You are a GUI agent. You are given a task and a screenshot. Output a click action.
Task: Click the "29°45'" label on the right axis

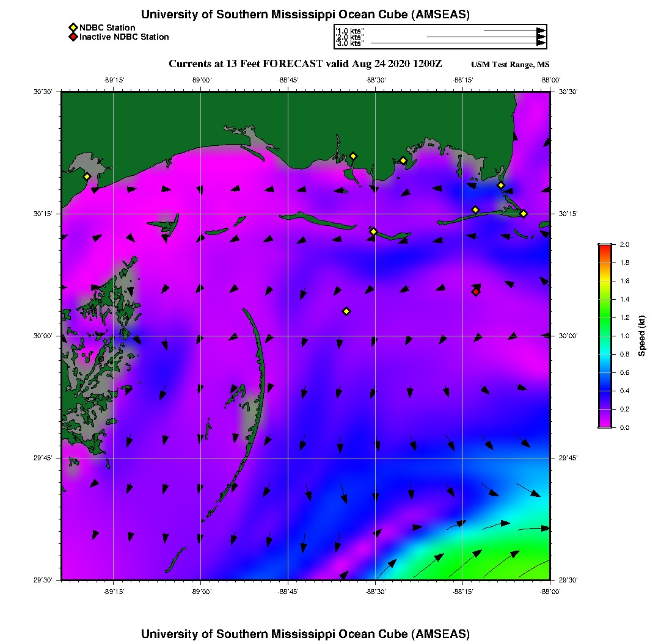(568, 458)
